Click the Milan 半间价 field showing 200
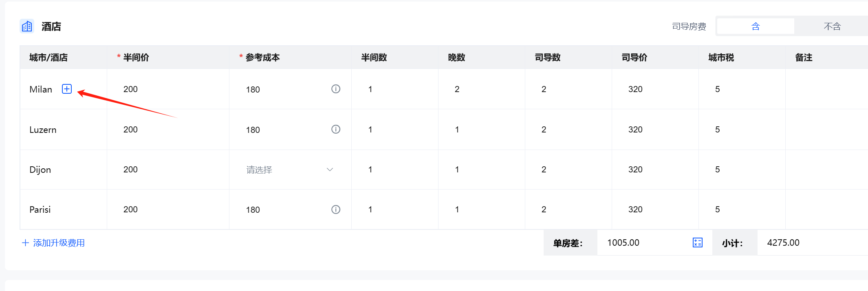Image resolution: width=868 pixels, height=291 pixels. click(168, 89)
